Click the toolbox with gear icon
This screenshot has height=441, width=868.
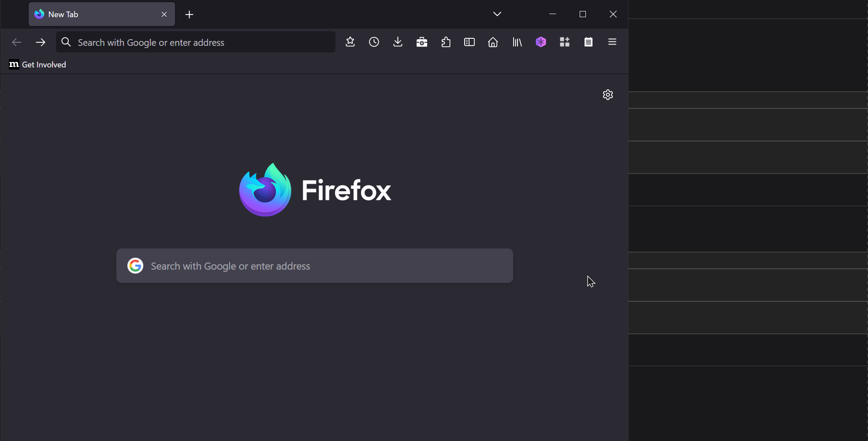(422, 42)
